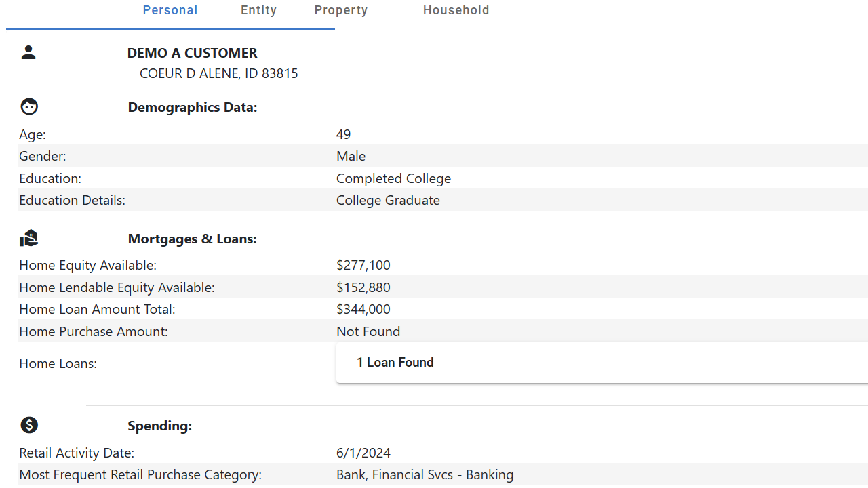Image resolution: width=868 pixels, height=488 pixels.
Task: Select the Home Loan Amount Total $344,000
Action: (x=363, y=308)
